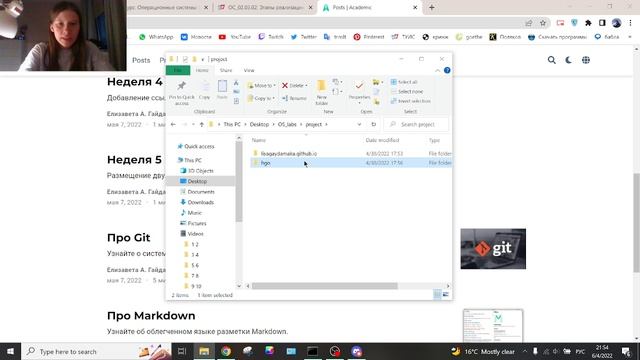Click the git post thumbnail image
Image resolution: width=640 pixels, height=360 pixels.
(493, 249)
